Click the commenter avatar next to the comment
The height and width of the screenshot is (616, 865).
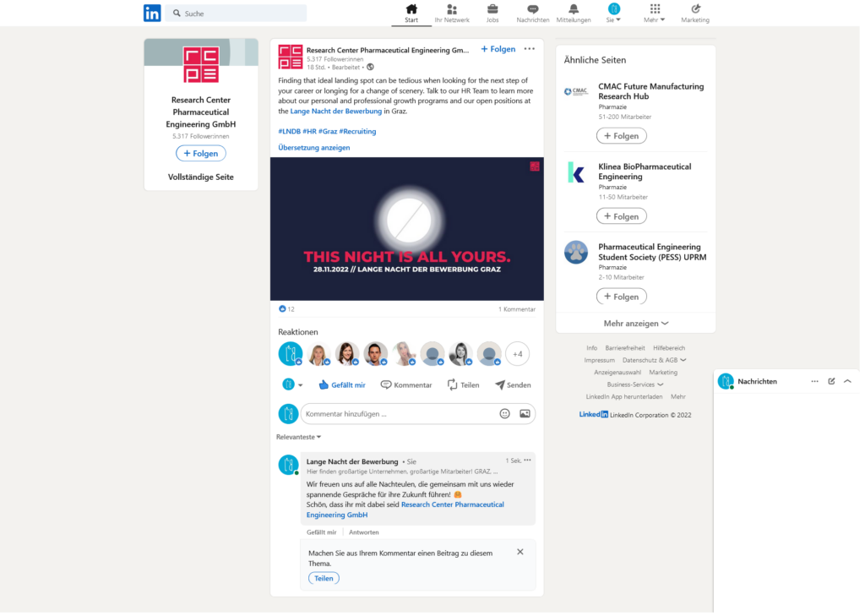tap(289, 466)
